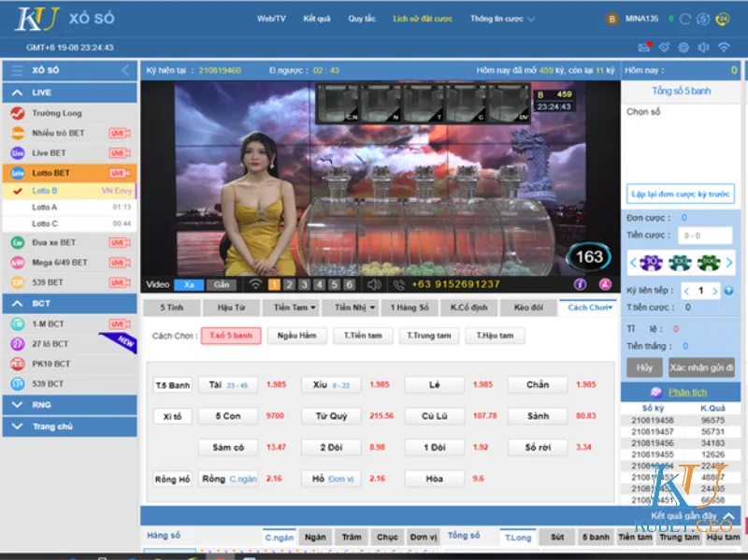Screen dimensions: 748x560
Task: Open the messages/envelope icon with red notification
Action: click(644, 48)
